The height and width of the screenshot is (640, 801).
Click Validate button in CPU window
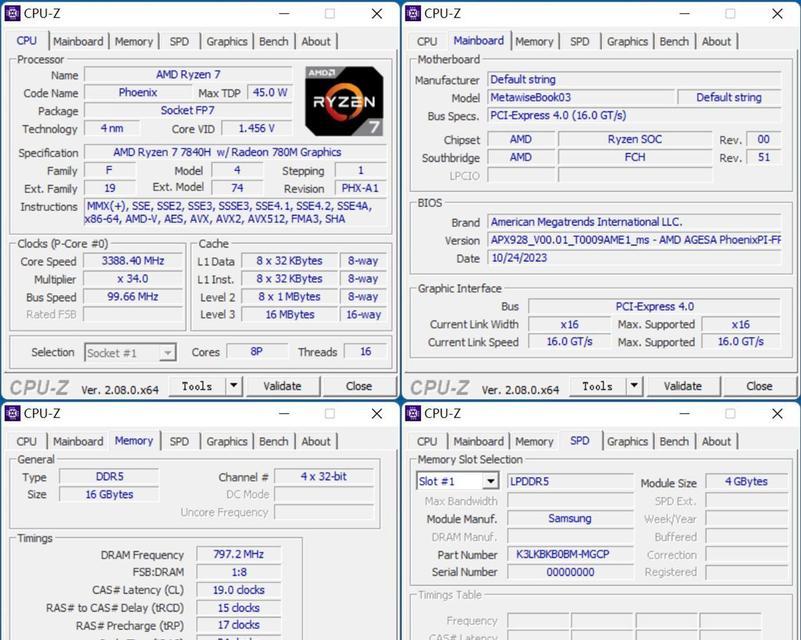(282, 386)
